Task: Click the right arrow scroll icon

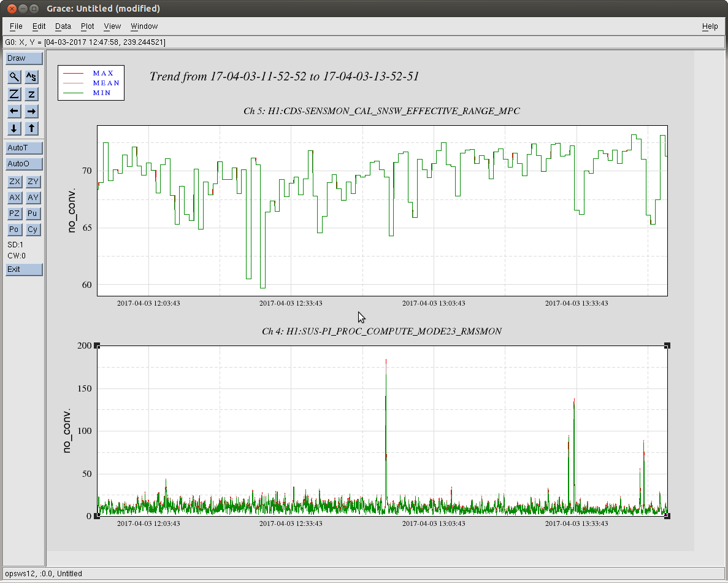Action: pos(31,111)
